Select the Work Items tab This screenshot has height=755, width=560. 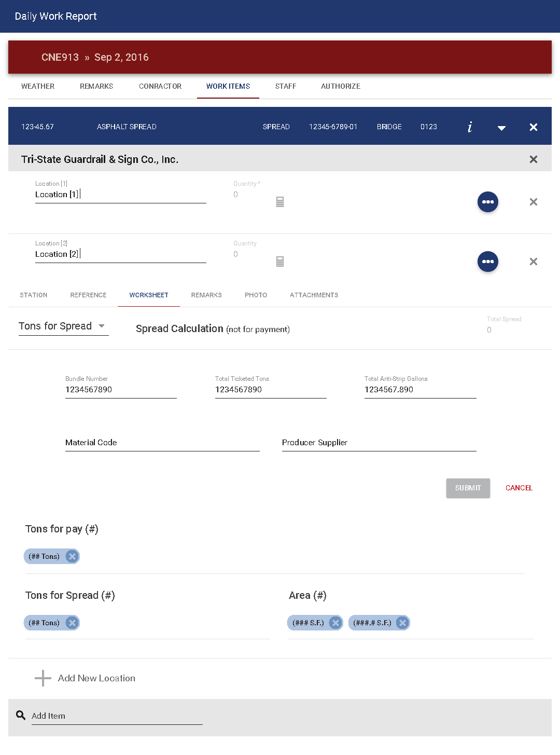(x=228, y=86)
